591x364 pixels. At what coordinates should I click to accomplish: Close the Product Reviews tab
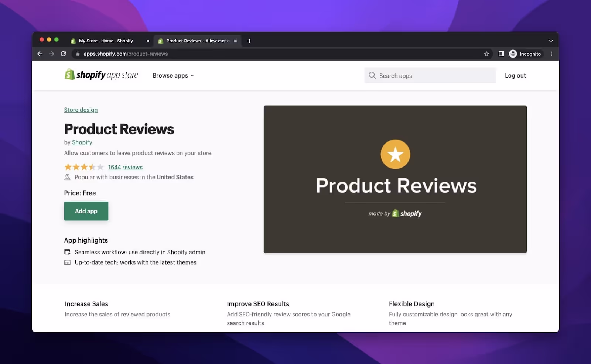click(235, 41)
